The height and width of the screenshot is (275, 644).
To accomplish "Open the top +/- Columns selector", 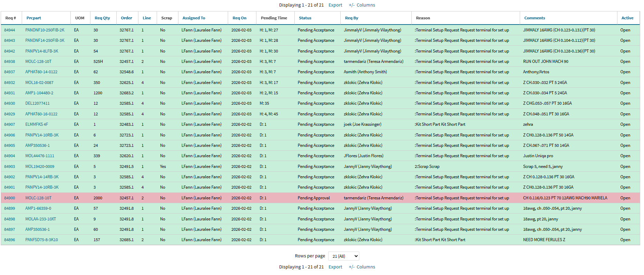I will pos(362,5).
